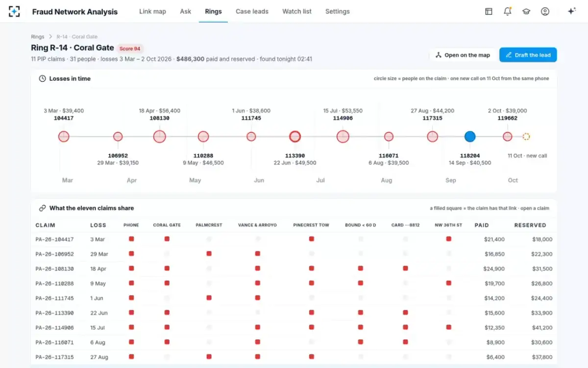
Task: Switch to the Ask tab
Action: pos(185,11)
